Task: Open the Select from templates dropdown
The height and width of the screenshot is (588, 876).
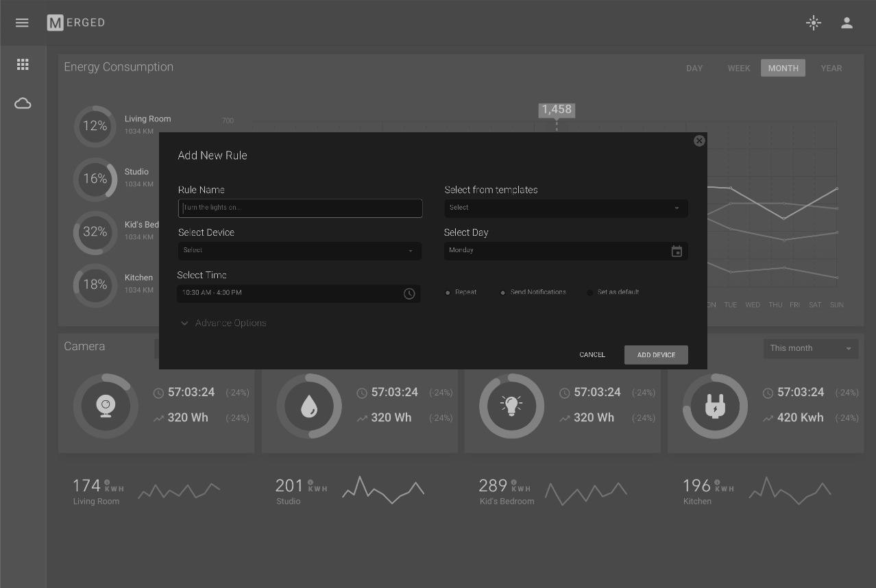Action: [565, 208]
